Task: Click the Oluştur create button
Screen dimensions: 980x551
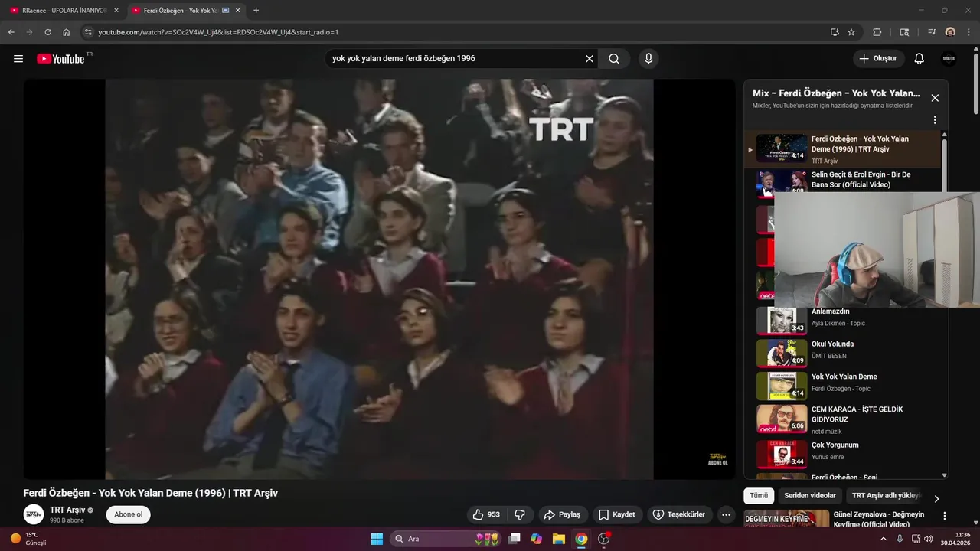Action: [879, 59]
